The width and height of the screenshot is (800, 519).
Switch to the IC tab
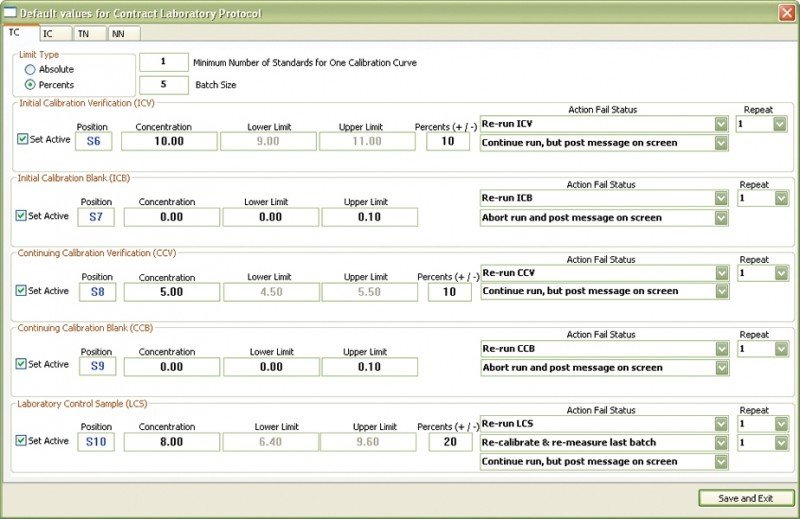point(52,33)
